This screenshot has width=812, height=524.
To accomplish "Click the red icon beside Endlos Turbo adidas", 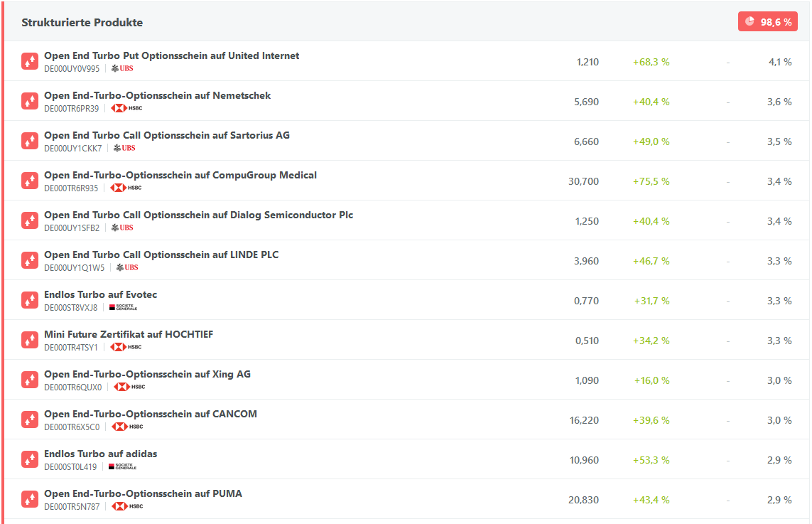I will click(x=29, y=459).
